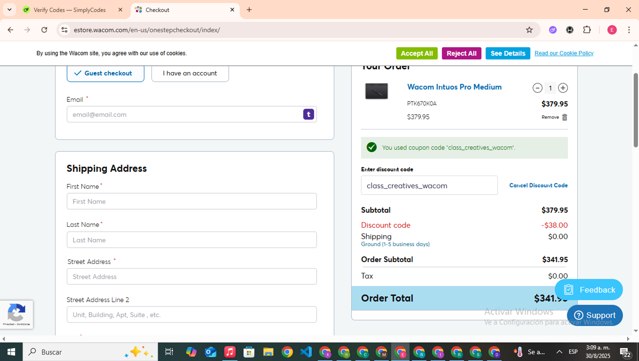This screenshot has height=361, width=639.
Task: Remove item with trash icon
Action: pyautogui.click(x=564, y=117)
